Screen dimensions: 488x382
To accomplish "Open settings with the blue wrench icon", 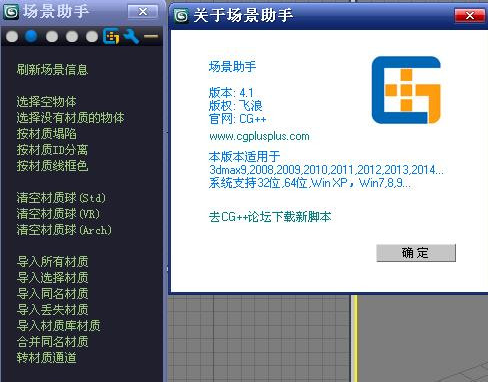I will 131,36.
